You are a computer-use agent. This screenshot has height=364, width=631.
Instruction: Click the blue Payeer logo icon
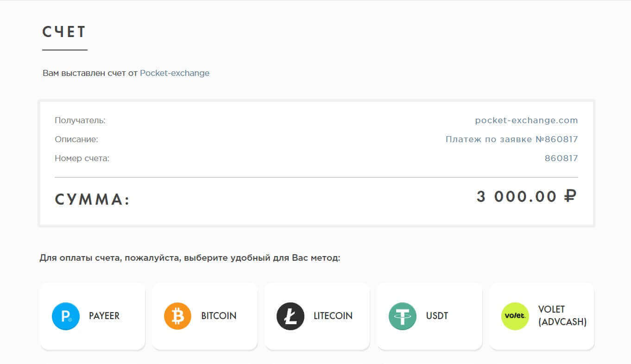[66, 316]
